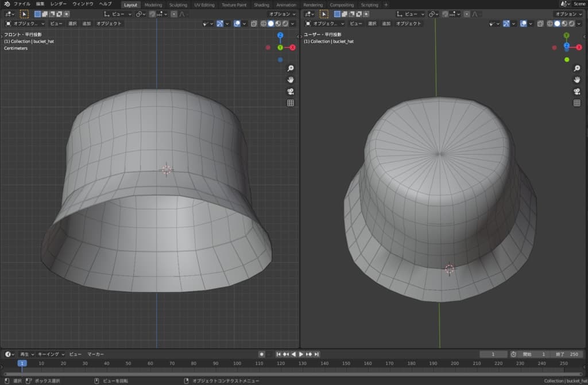
Task: Click the マーカー button in timeline
Action: point(95,354)
